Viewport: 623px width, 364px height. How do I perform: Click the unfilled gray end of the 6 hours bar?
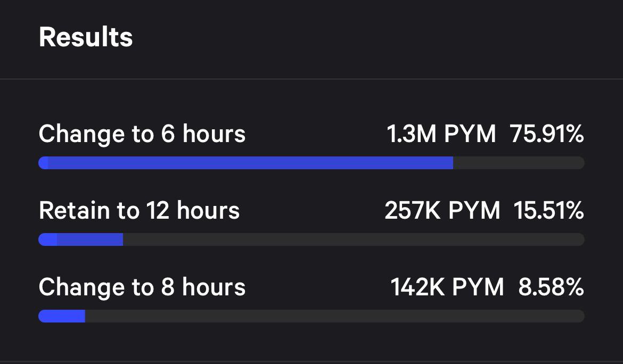coord(518,163)
